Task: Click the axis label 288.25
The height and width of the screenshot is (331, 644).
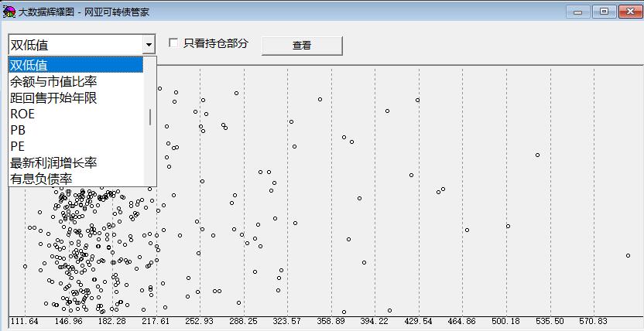Action: click(244, 321)
